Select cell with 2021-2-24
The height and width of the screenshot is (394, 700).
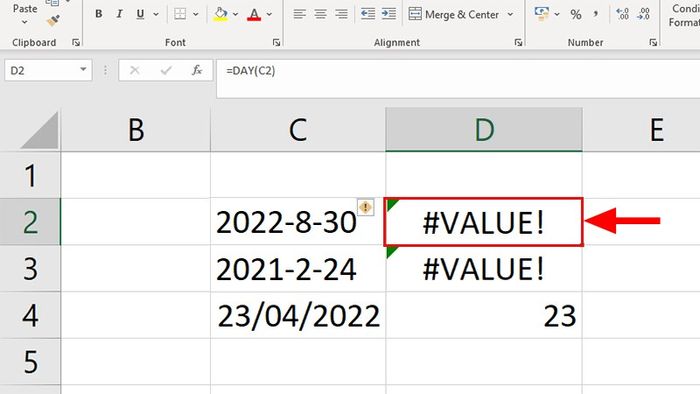[x=298, y=269]
